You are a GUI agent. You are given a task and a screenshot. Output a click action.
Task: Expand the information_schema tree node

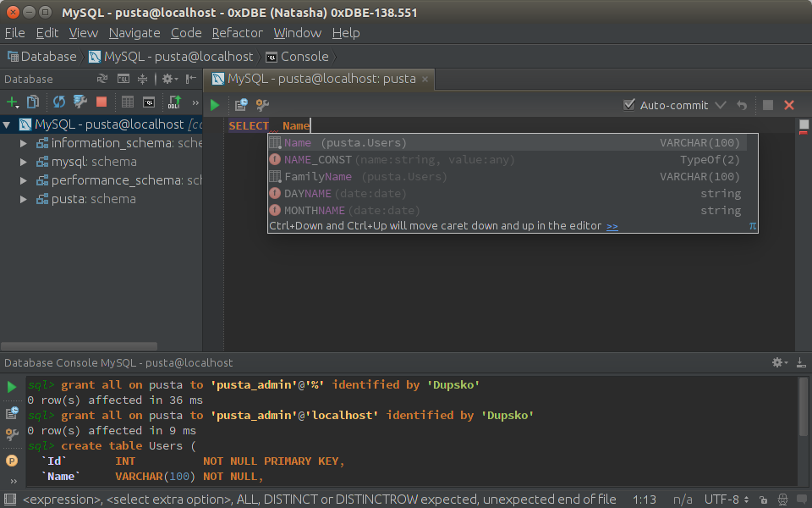[25, 143]
